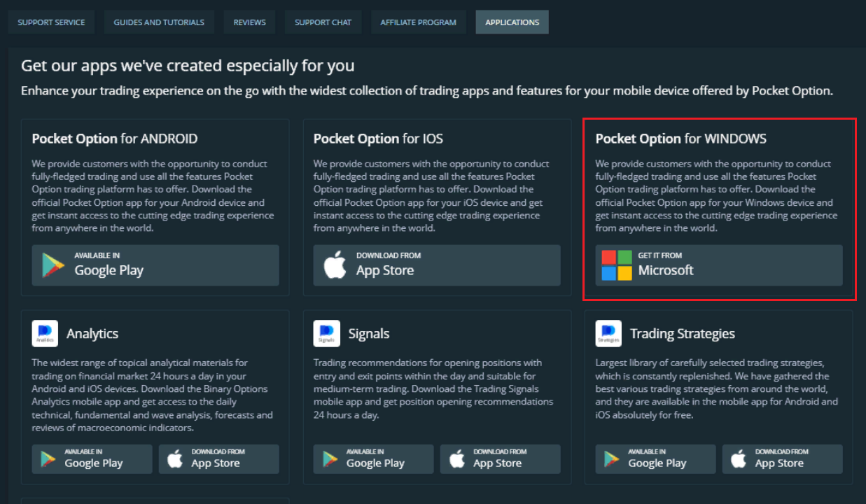The width and height of the screenshot is (866, 504).
Task: Click the Apple icon under Analytics
Action: pyautogui.click(x=174, y=458)
